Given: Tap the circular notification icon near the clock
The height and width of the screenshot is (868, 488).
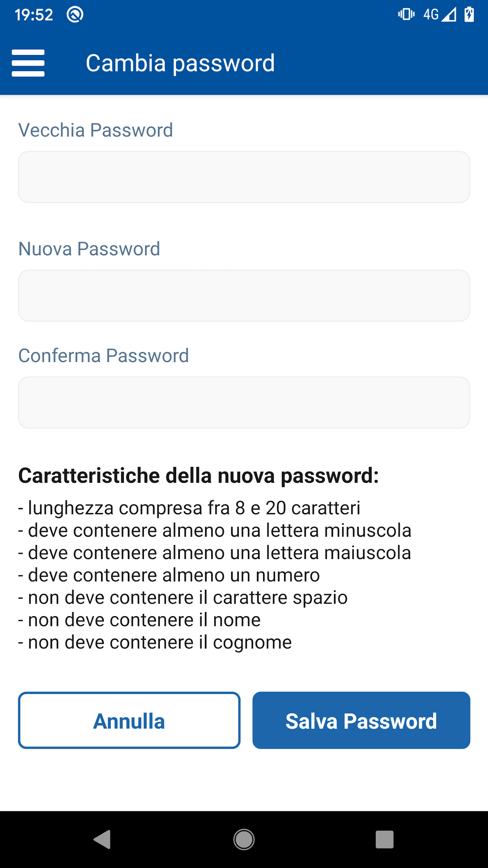Looking at the screenshot, I should click(75, 15).
